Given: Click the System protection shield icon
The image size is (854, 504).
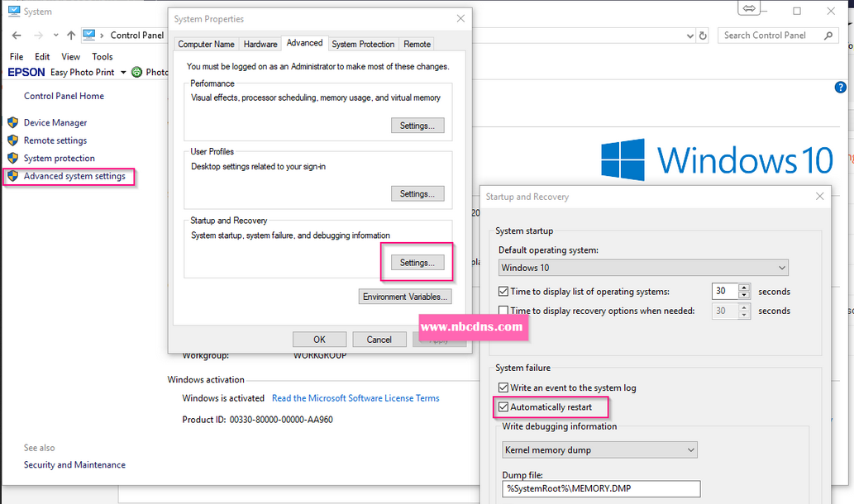Looking at the screenshot, I should click(x=13, y=159).
